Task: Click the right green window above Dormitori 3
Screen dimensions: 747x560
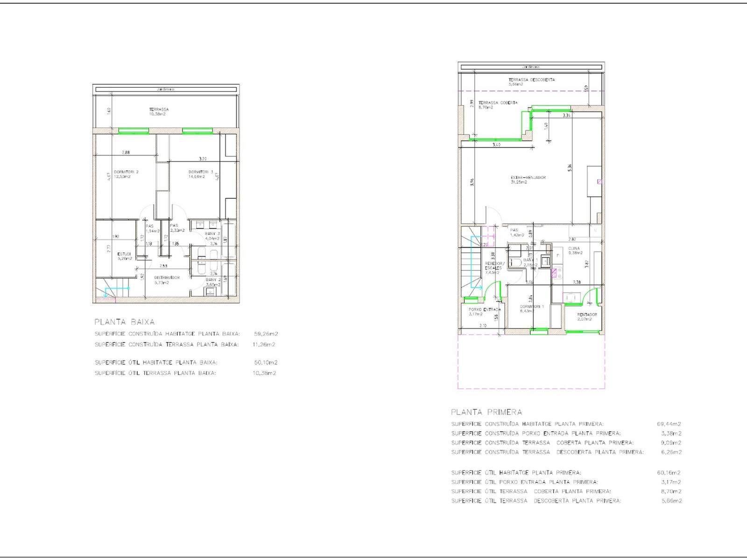Action: point(197,131)
